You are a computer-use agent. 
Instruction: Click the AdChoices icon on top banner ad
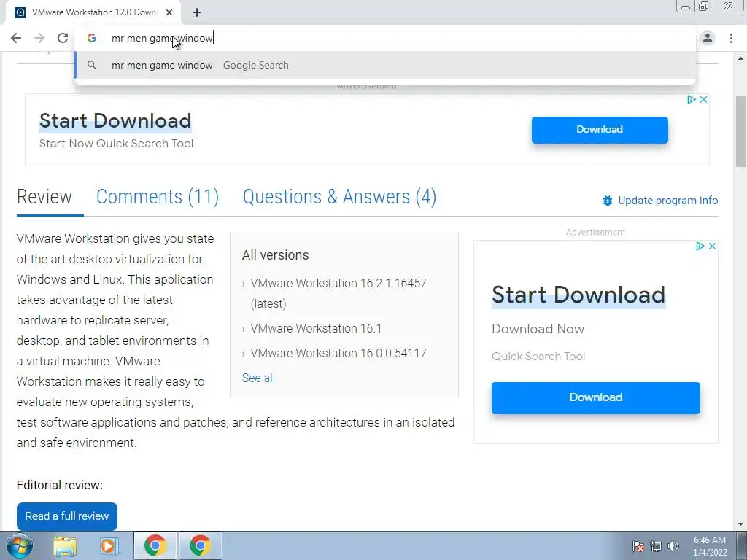point(692,99)
